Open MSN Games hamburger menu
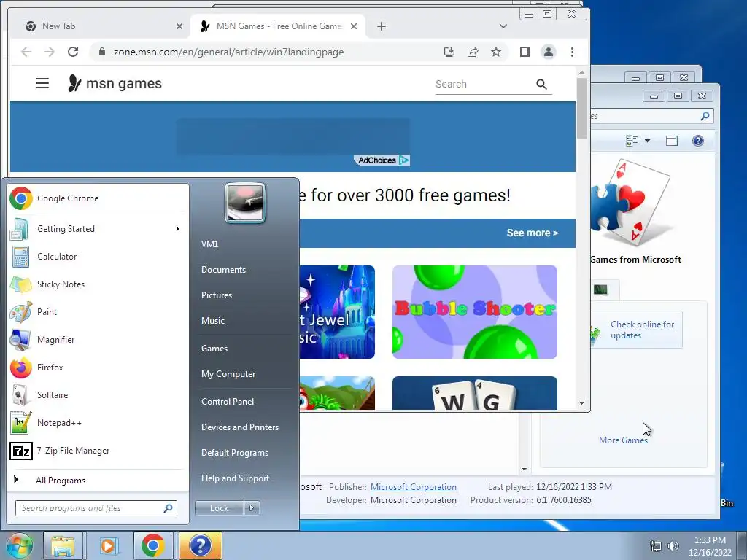The image size is (747, 560). tap(42, 83)
